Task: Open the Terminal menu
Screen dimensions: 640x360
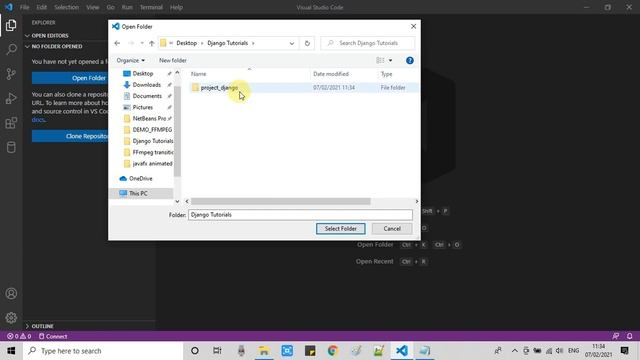Action: tap(151, 7)
